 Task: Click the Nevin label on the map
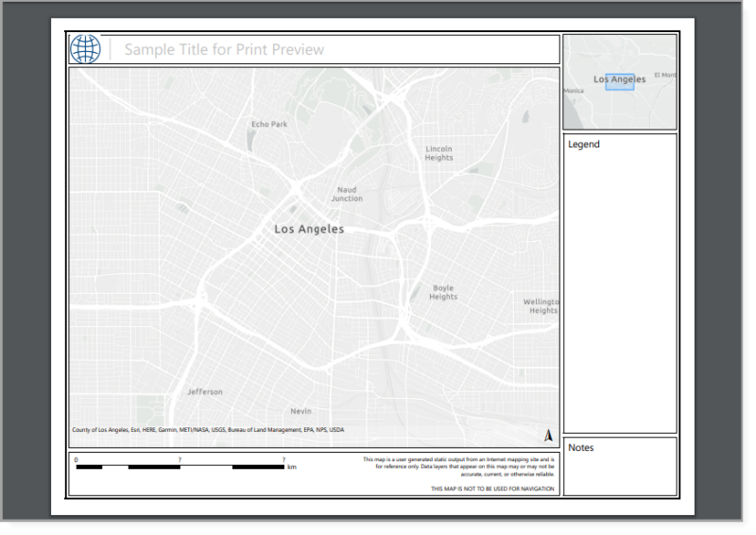(301, 411)
